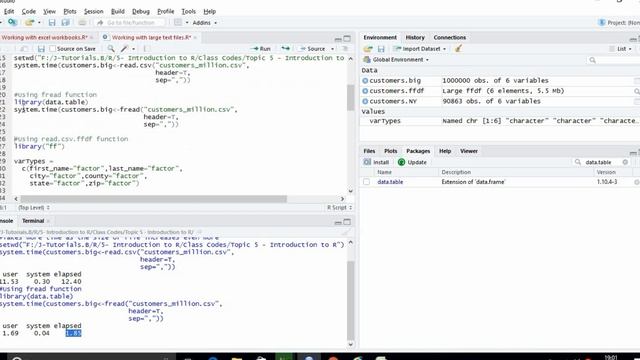Click the workspace panes grid icon
640x360 pixels.
[x=178, y=22]
